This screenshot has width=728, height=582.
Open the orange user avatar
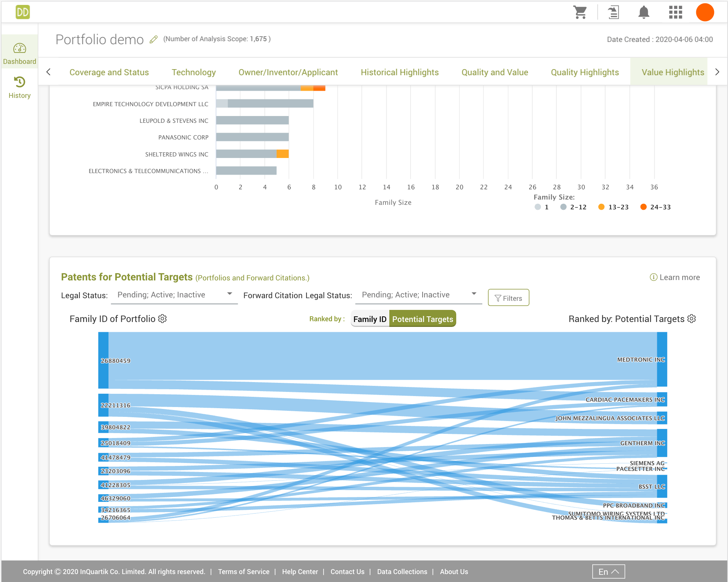click(705, 12)
